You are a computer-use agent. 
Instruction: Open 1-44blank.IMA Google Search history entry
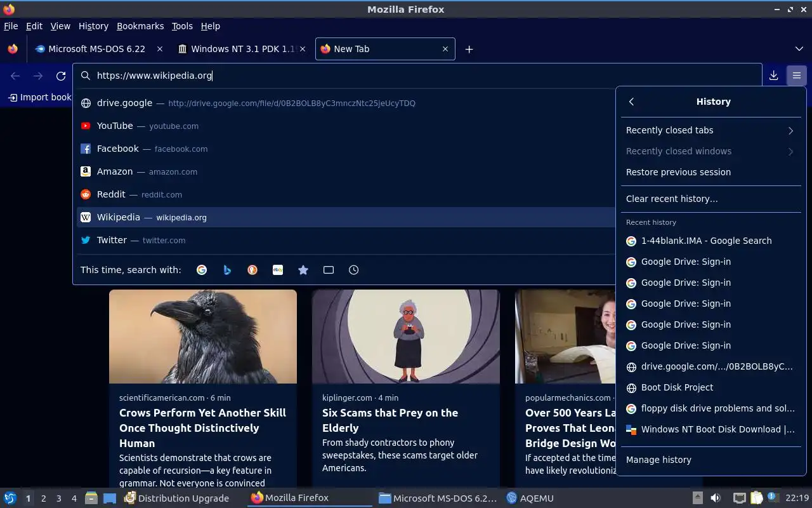point(710,241)
